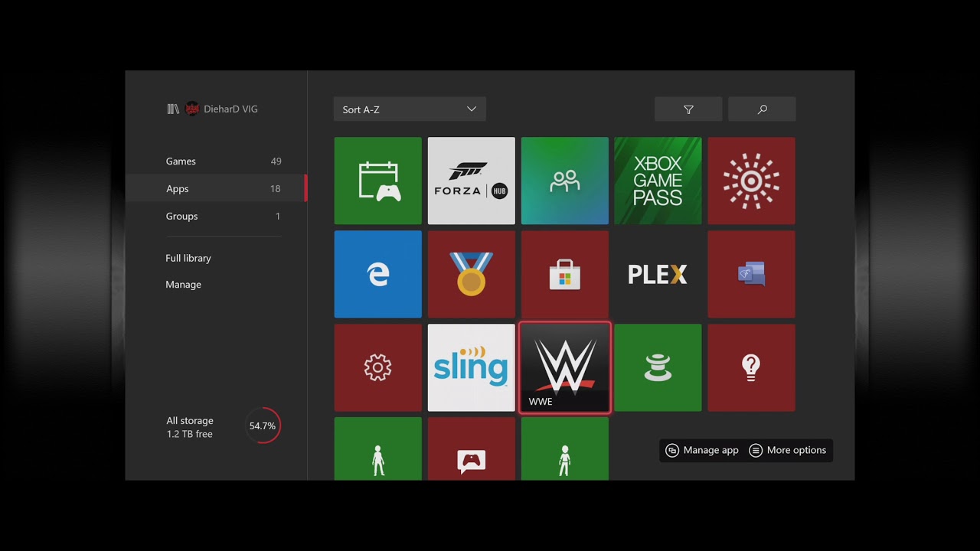Launch the Microsoft Edge browser tile
The width and height of the screenshot is (980, 551).
(x=377, y=274)
